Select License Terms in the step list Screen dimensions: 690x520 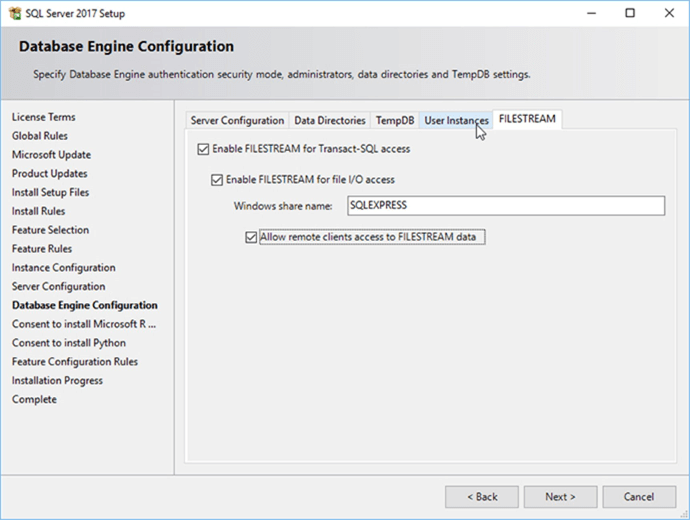44,117
